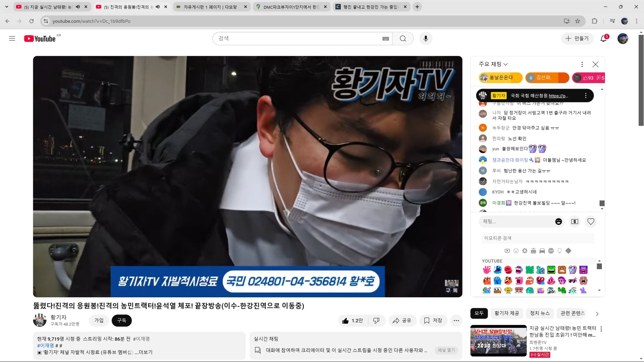Open the pinned https link in chat
The width and height of the screenshot is (644, 362).
558,96
